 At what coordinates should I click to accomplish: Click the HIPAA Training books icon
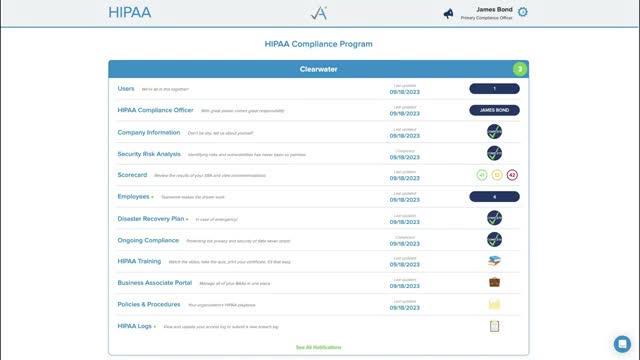pyautogui.click(x=494, y=261)
